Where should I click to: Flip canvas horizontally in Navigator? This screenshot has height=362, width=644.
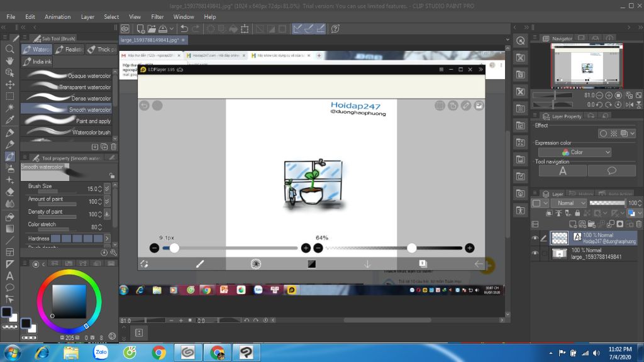point(630,105)
